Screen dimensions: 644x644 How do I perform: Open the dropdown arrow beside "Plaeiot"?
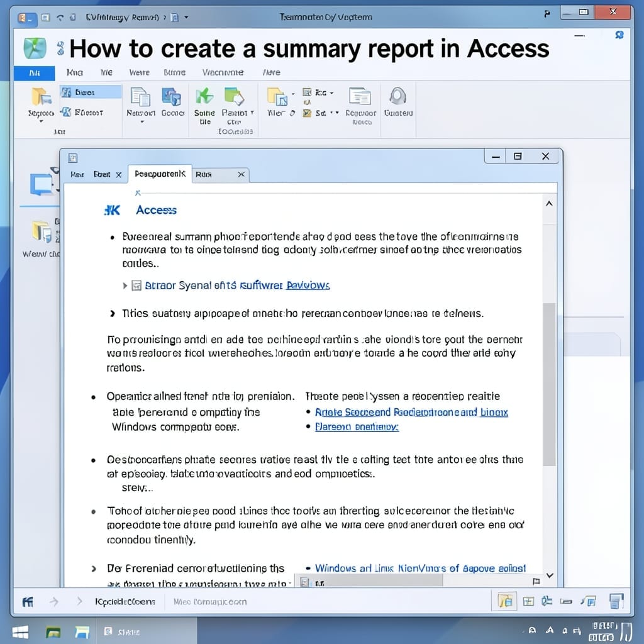252,113
